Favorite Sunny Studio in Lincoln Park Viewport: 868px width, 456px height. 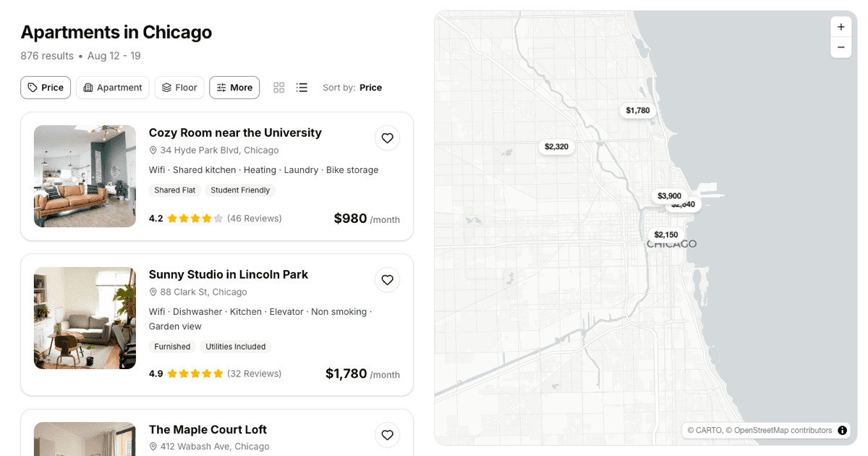pos(388,279)
